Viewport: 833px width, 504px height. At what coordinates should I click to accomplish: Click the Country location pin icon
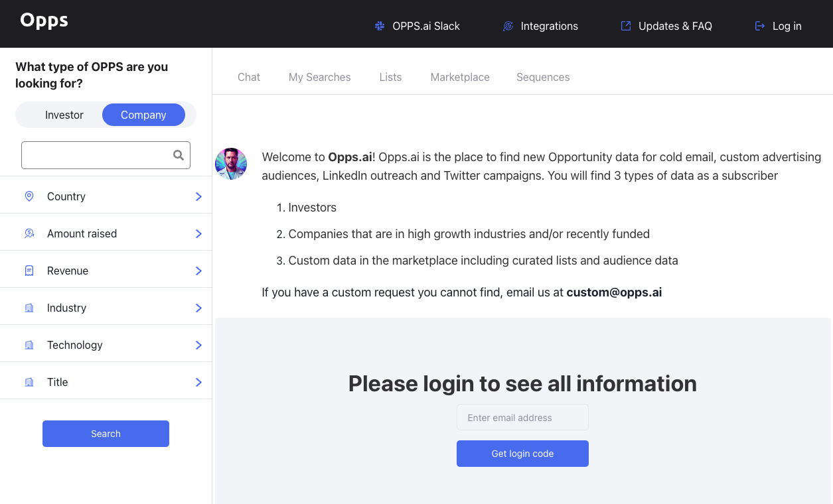[29, 196]
